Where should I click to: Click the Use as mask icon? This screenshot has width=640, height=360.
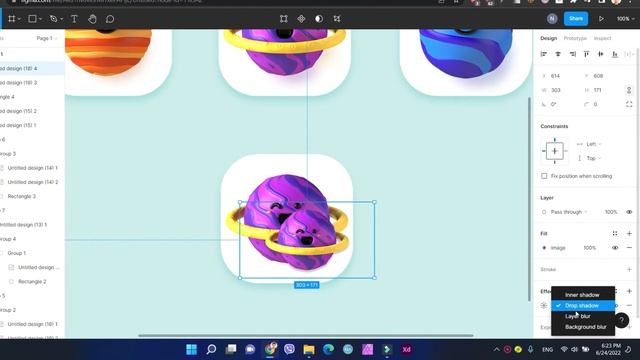[319, 19]
